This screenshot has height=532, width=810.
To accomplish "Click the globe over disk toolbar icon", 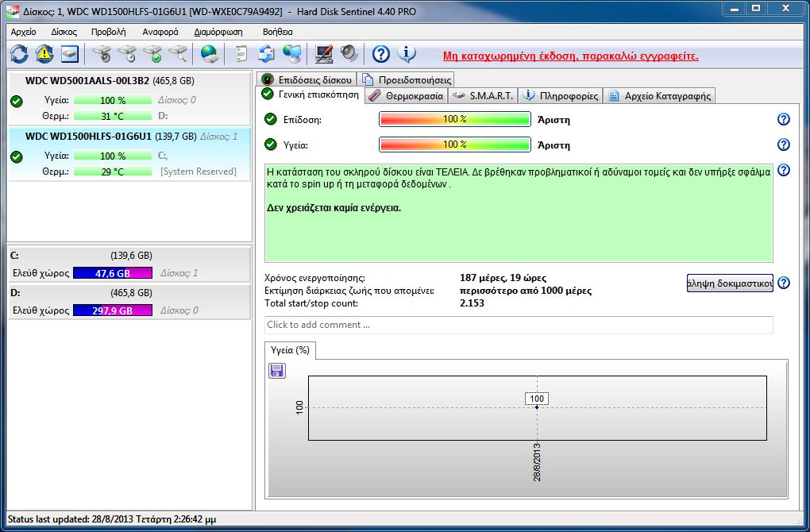I will click(x=209, y=54).
